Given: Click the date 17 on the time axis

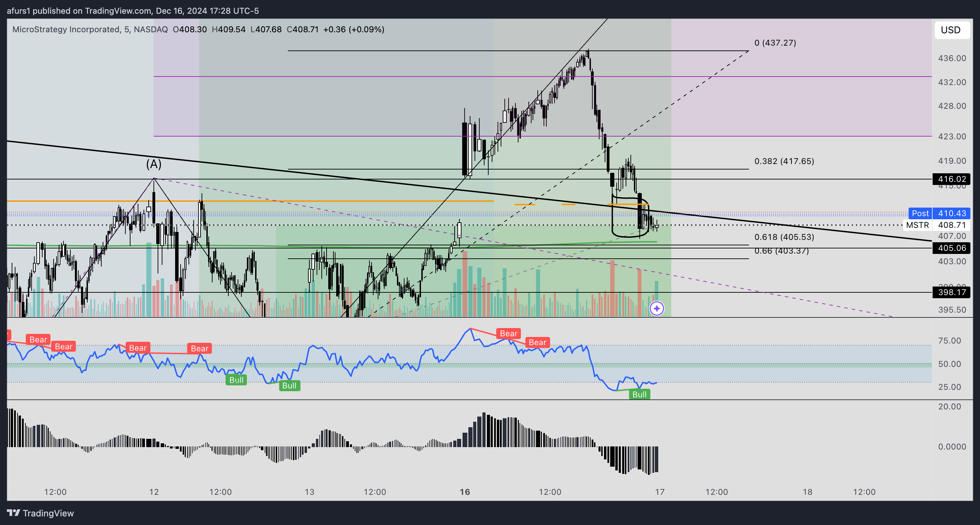Looking at the screenshot, I should coord(660,492).
